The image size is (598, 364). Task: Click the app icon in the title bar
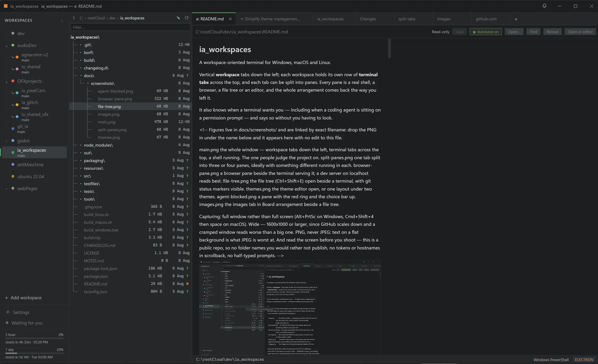pyautogui.click(x=6, y=6)
